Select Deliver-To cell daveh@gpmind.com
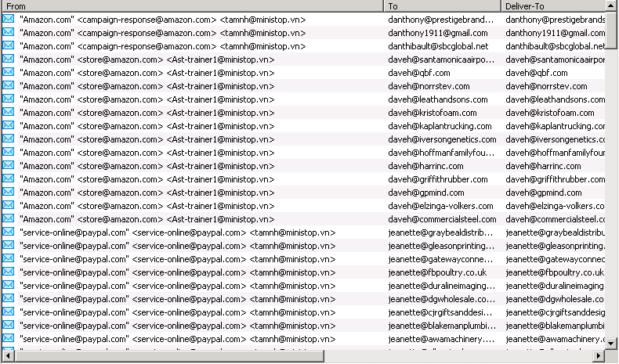This screenshot has width=619, height=364. click(x=544, y=193)
